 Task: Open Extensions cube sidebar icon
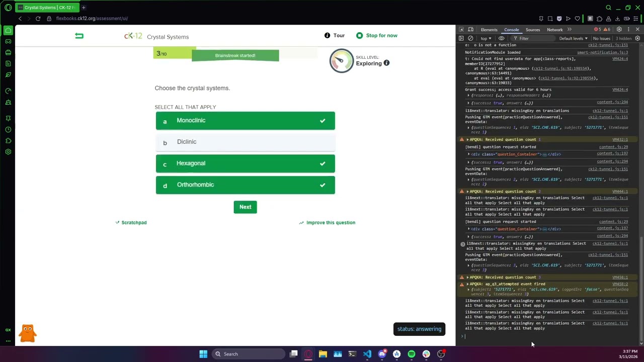8,141
